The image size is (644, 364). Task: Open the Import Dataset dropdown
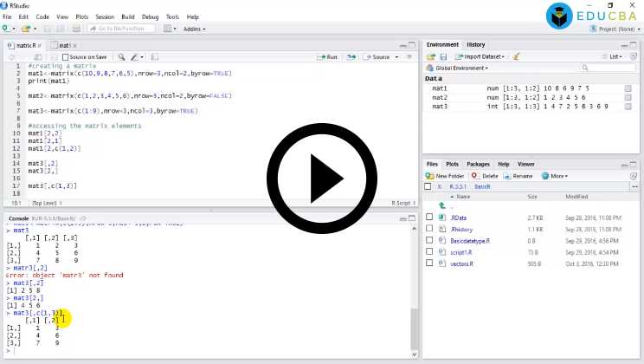[x=481, y=56]
